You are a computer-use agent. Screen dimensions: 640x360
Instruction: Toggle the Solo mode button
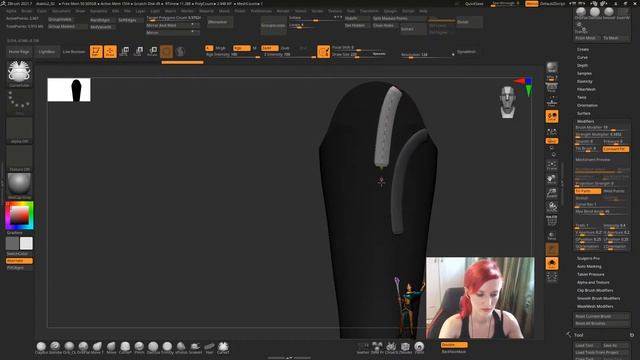point(552,263)
